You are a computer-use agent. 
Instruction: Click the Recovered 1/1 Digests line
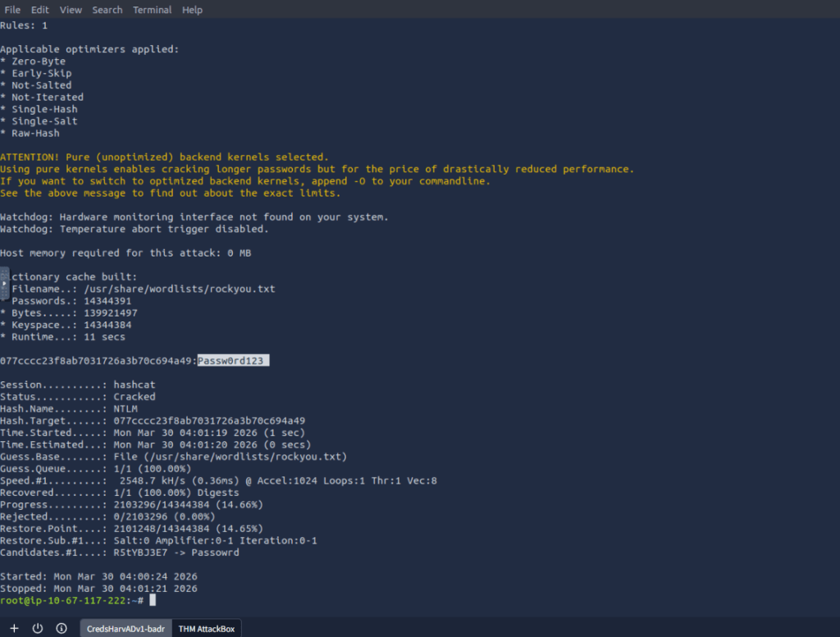[120, 493]
